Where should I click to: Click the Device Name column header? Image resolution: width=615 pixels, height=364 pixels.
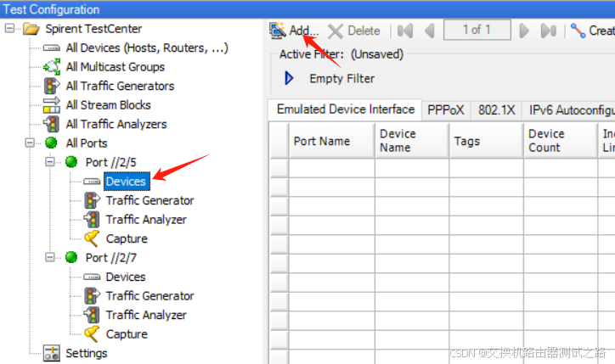point(412,141)
